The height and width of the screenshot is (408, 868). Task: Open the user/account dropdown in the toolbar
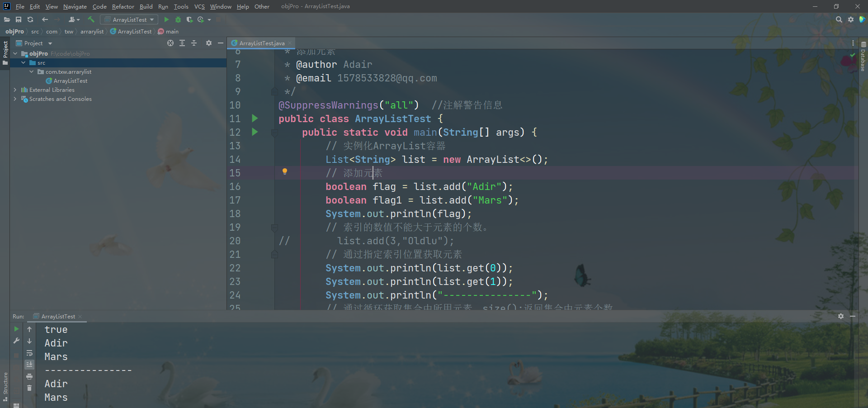(74, 19)
